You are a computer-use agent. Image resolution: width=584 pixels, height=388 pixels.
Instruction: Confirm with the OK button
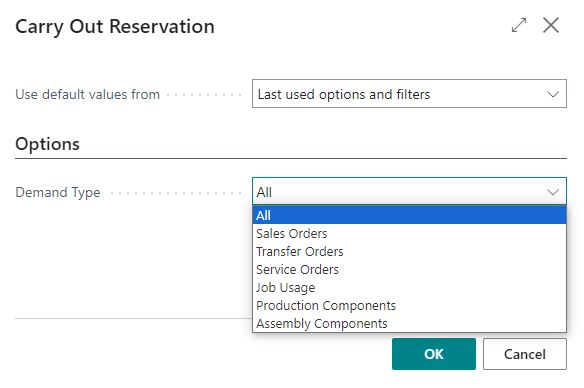(x=434, y=354)
